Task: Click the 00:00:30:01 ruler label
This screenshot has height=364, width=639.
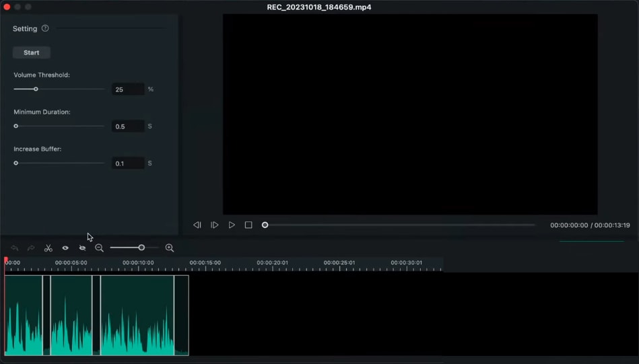Action: tap(406, 262)
